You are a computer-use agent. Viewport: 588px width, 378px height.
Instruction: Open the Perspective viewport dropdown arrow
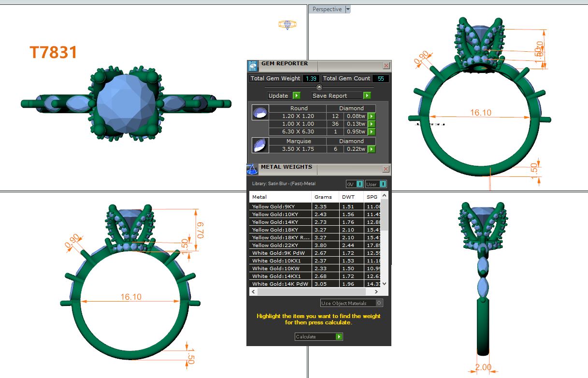348,9
